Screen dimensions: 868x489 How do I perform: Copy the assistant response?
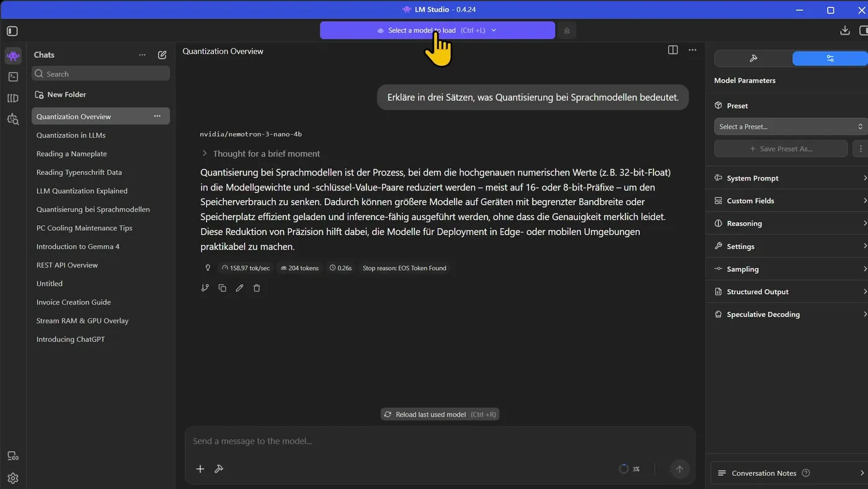pos(222,288)
